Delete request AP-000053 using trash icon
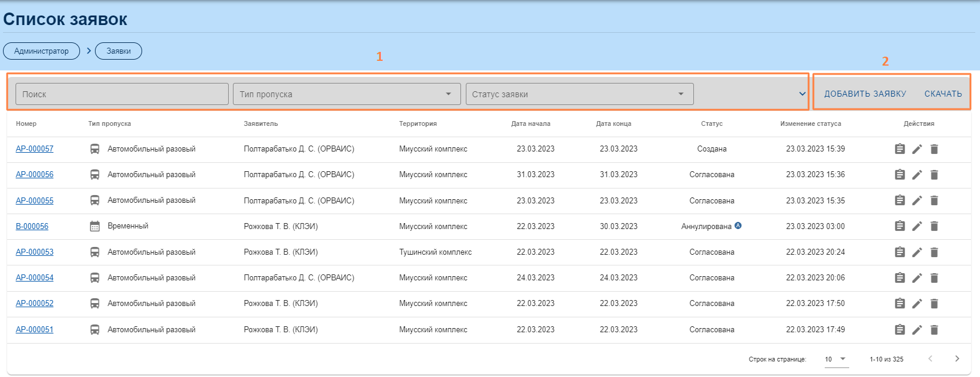Image resolution: width=980 pixels, height=377 pixels. 934,252
